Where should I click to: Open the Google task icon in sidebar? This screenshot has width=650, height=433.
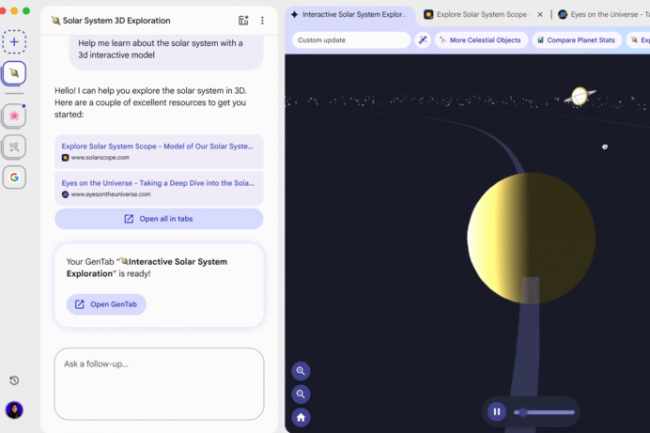pyautogui.click(x=14, y=177)
